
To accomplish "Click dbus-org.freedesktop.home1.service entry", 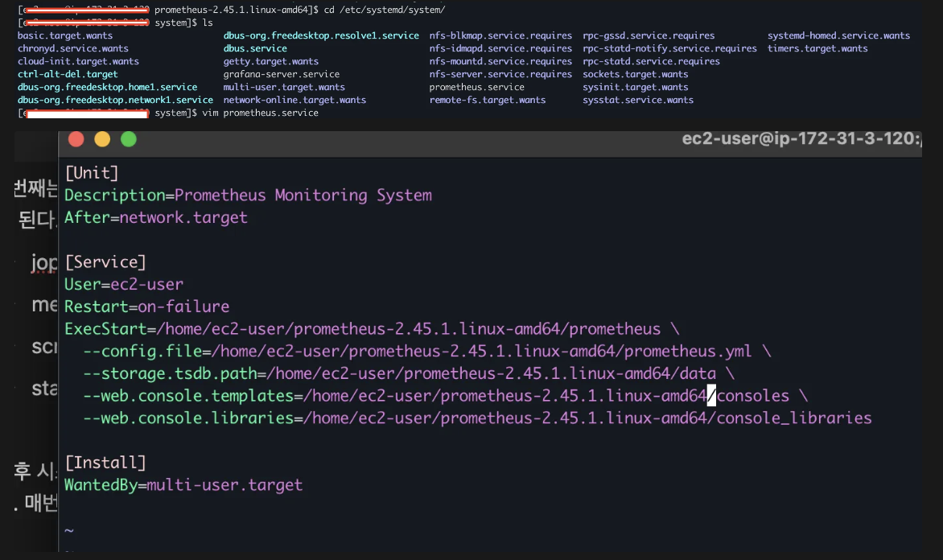I will point(107,87).
